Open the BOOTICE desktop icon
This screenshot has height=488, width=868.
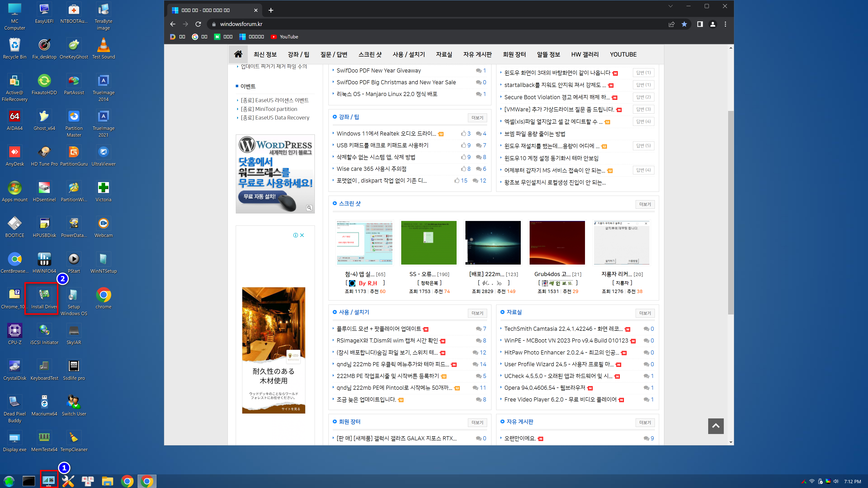click(14, 228)
